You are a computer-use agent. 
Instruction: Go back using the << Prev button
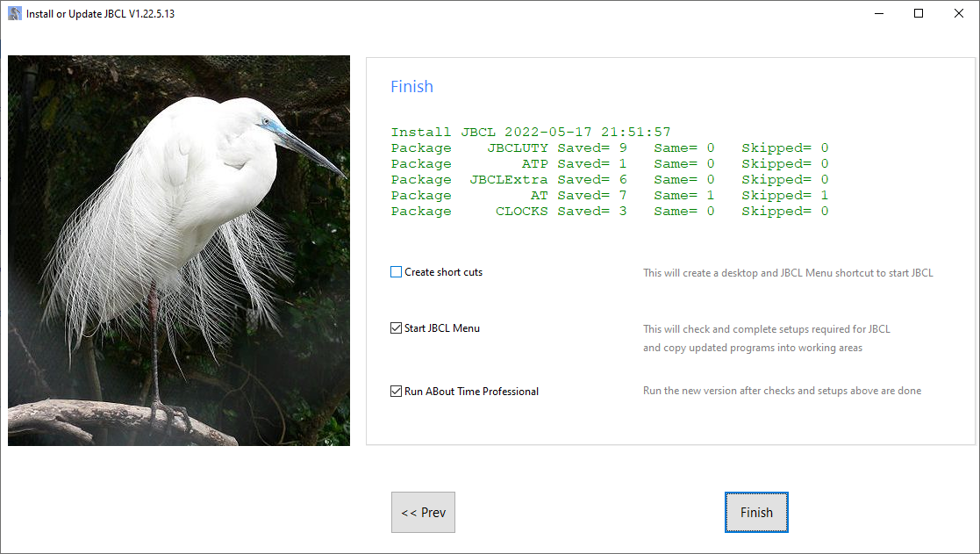[x=423, y=513]
